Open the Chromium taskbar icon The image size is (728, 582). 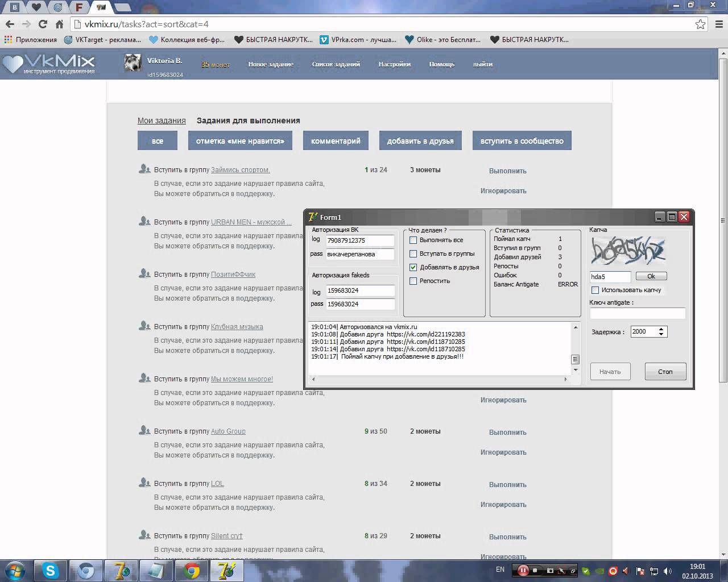click(x=86, y=571)
